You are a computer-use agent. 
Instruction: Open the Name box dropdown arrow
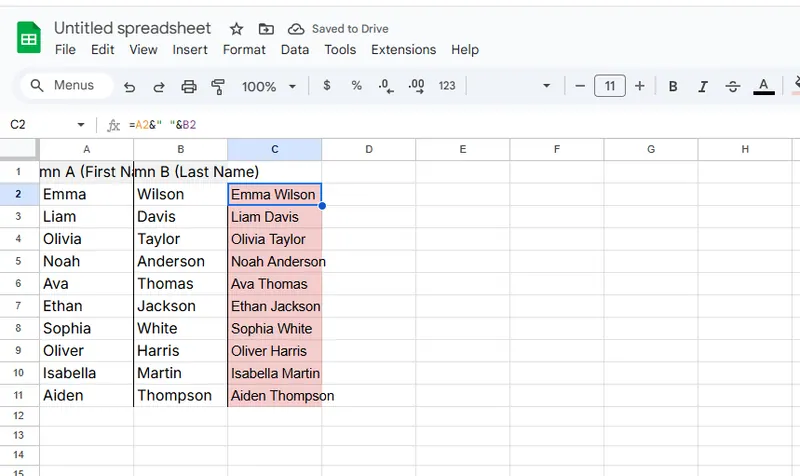(x=81, y=125)
